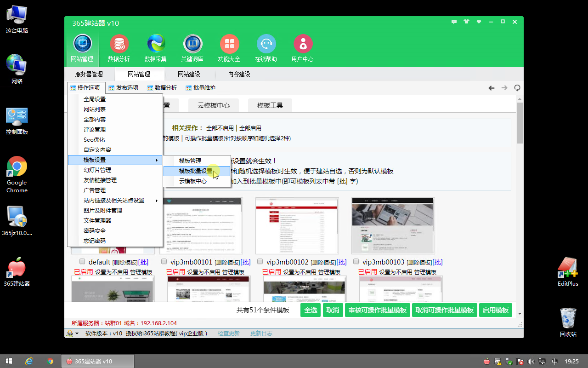Tick the vip3mb00101 template checkbox

click(x=164, y=261)
